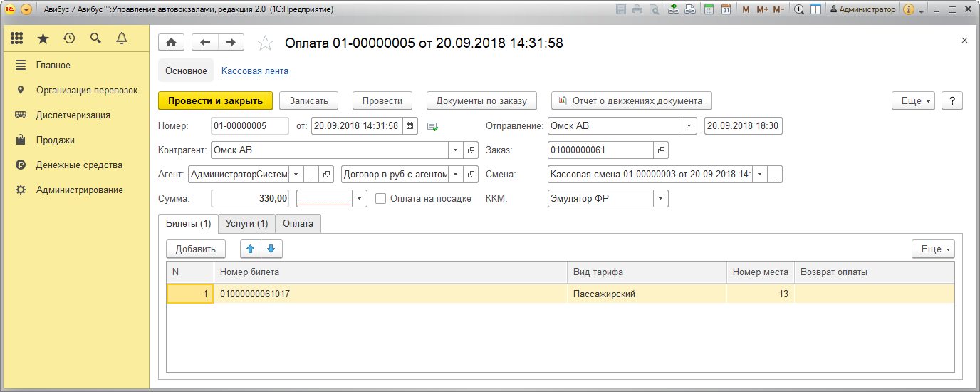This screenshot has height=392, width=980.
Task: Add document to favorites star
Action: (x=265, y=43)
